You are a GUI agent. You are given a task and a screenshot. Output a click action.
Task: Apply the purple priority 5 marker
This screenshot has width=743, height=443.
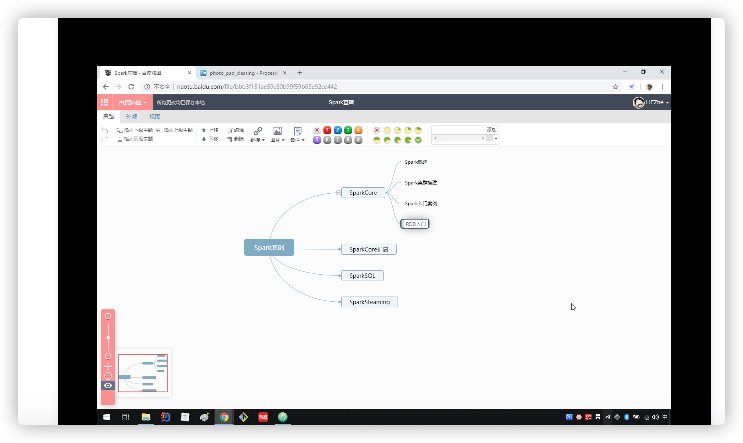317,140
